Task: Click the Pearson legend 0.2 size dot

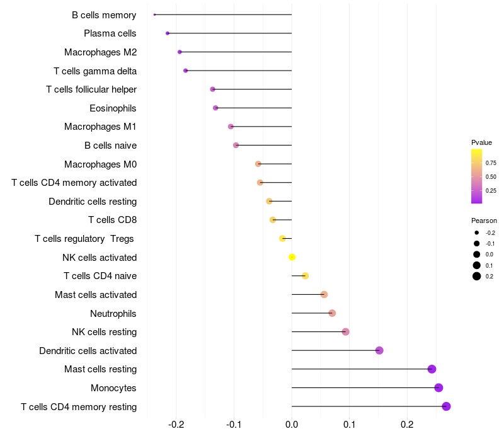Action: pos(477,276)
